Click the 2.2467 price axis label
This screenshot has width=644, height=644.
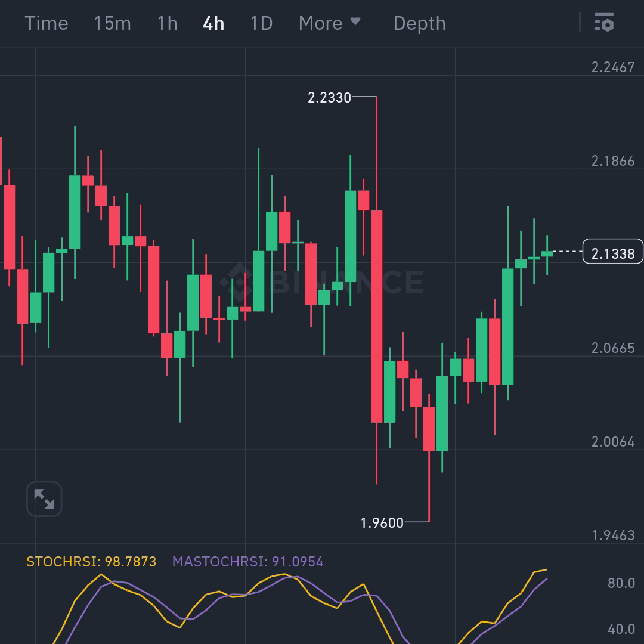tap(613, 67)
